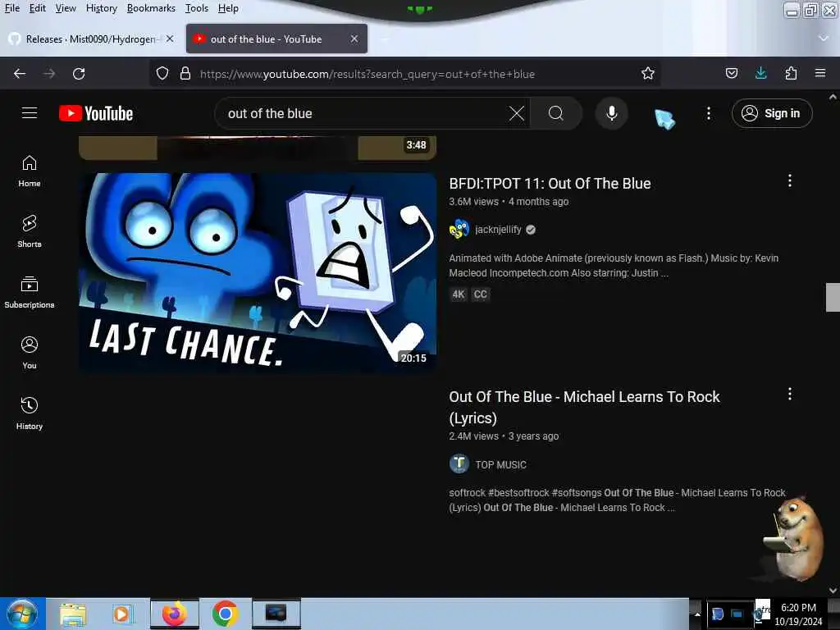Viewport: 840px width, 630px height.
Task: Open the View menu
Action: 66,8
